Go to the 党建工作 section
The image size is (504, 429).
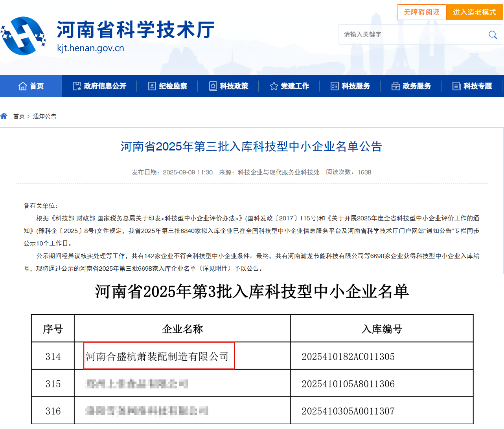[x=295, y=86]
